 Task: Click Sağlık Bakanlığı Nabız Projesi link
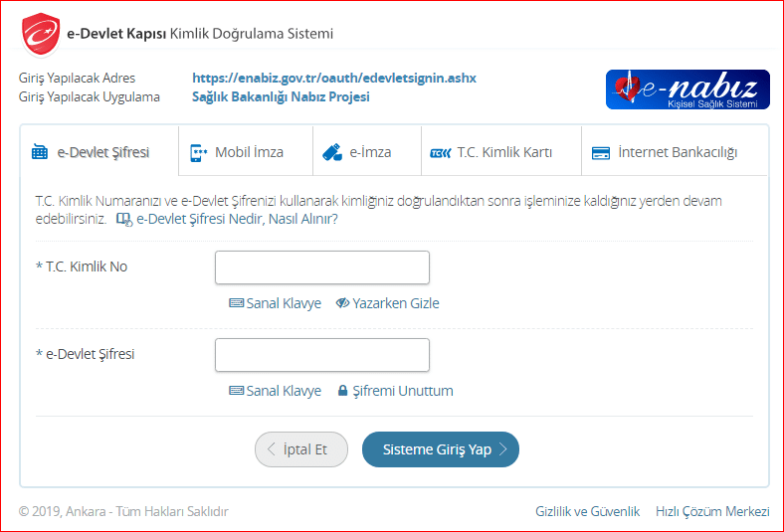coord(281,96)
